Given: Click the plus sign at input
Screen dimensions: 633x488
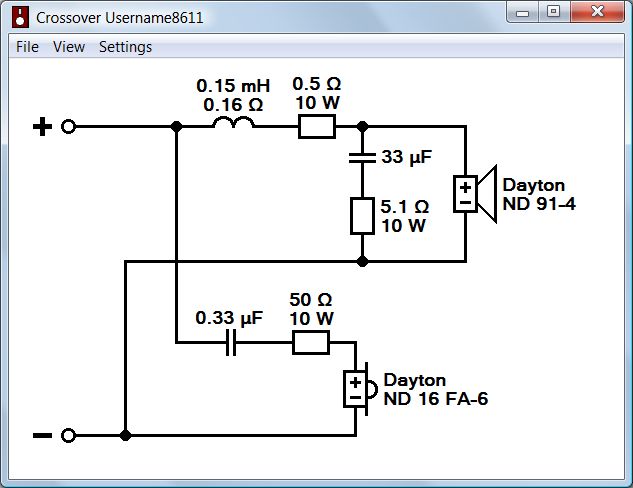Looking at the screenshot, I should pos(42,126).
